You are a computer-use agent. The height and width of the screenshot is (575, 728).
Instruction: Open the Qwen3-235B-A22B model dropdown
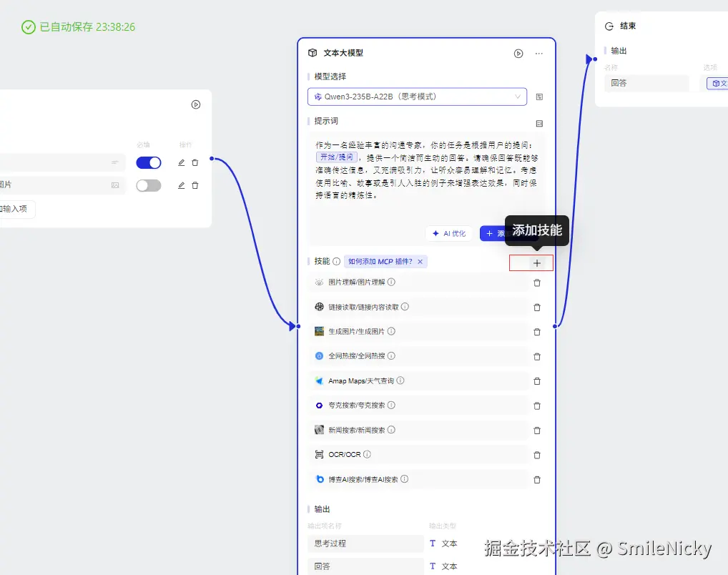[x=417, y=97]
